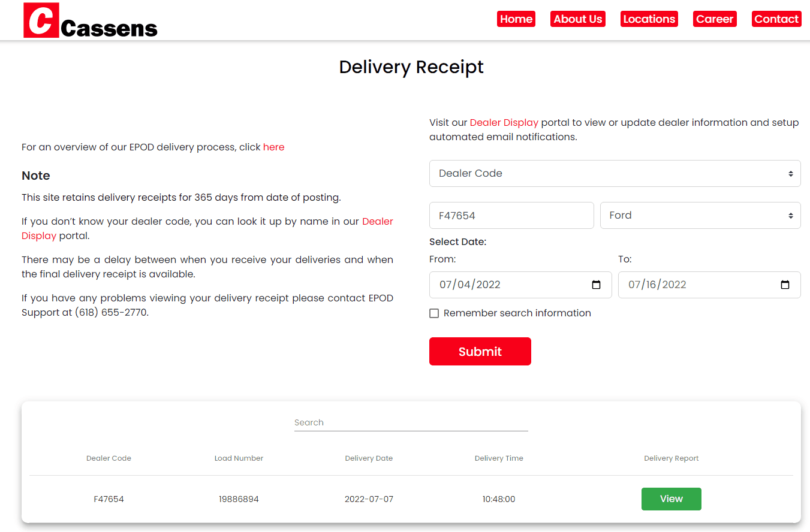Go to the Home menu item
This screenshot has width=810, height=532.
[516, 19]
